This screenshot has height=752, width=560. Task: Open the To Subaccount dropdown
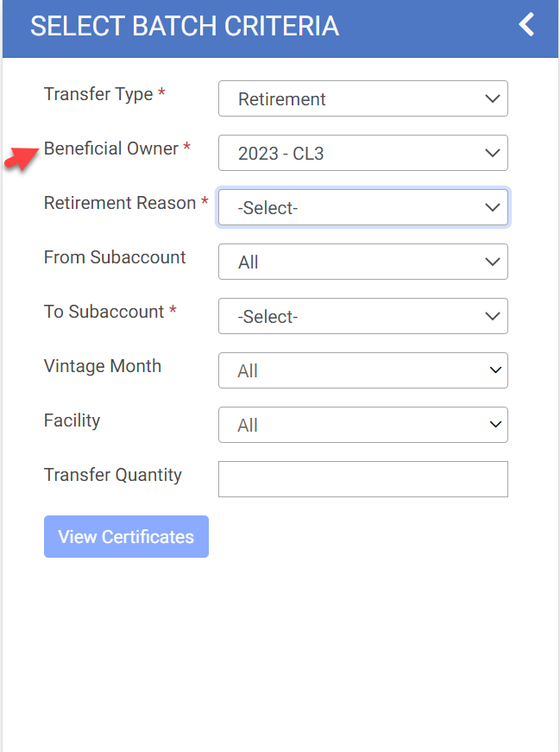pos(362,316)
